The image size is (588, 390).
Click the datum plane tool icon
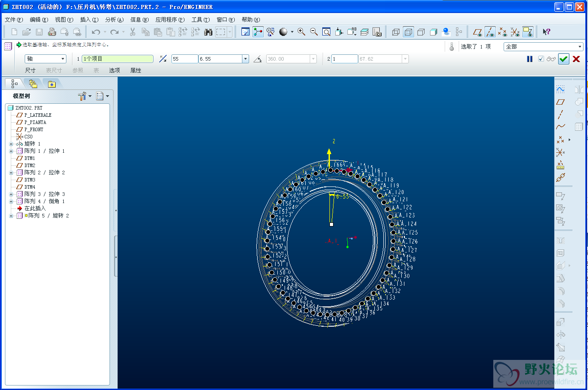(560, 102)
